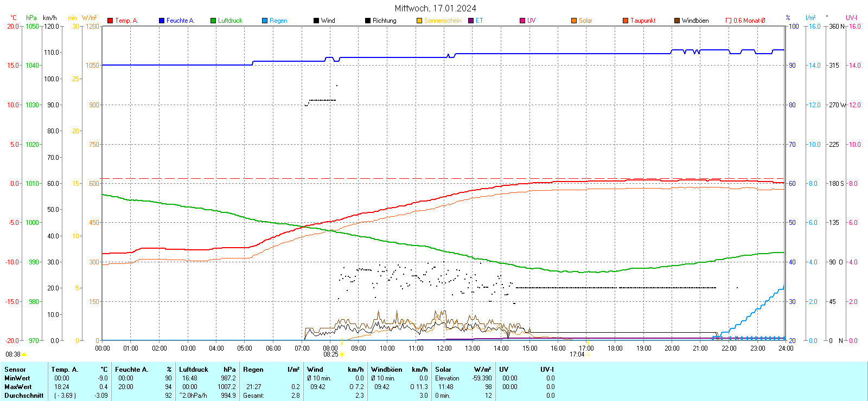This screenshot has width=868, height=401.
Task: Select the "MaxWert" row label
Action: coord(18,387)
